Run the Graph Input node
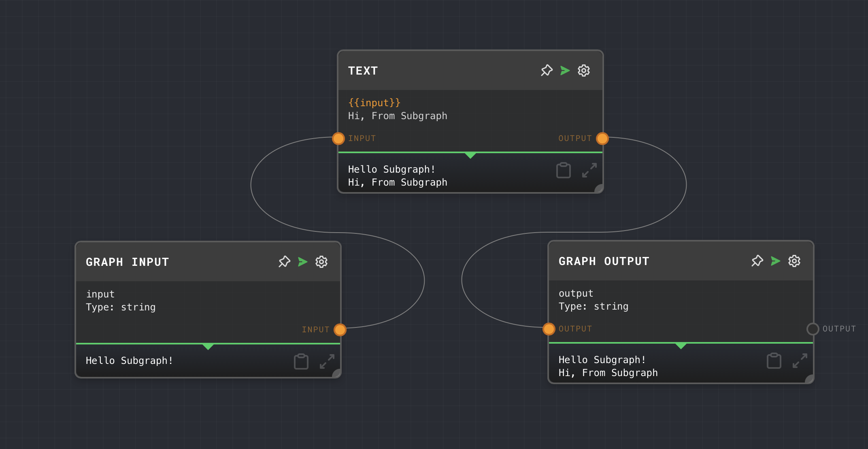Screen dimensions: 868x449 303,262
